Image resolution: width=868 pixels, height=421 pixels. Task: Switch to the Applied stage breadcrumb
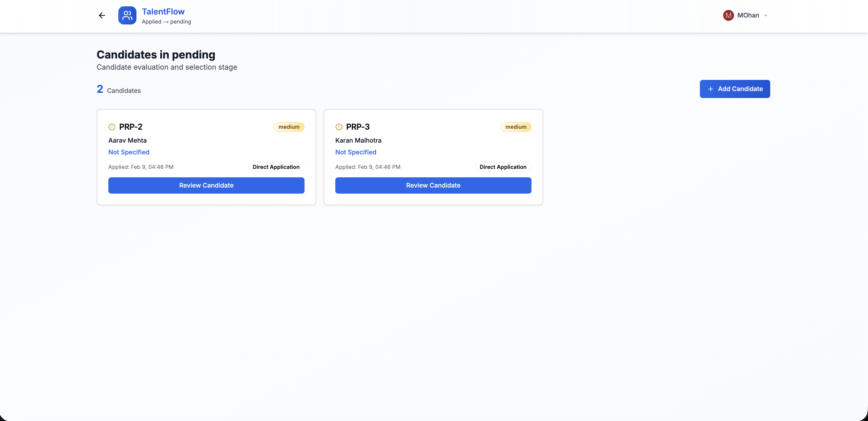(x=151, y=21)
